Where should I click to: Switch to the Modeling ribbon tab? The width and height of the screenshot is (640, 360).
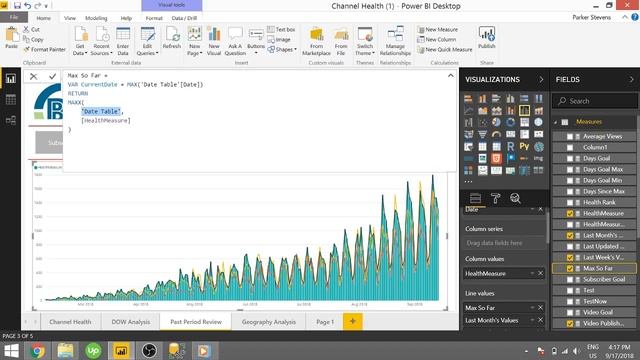pyautogui.click(x=96, y=18)
